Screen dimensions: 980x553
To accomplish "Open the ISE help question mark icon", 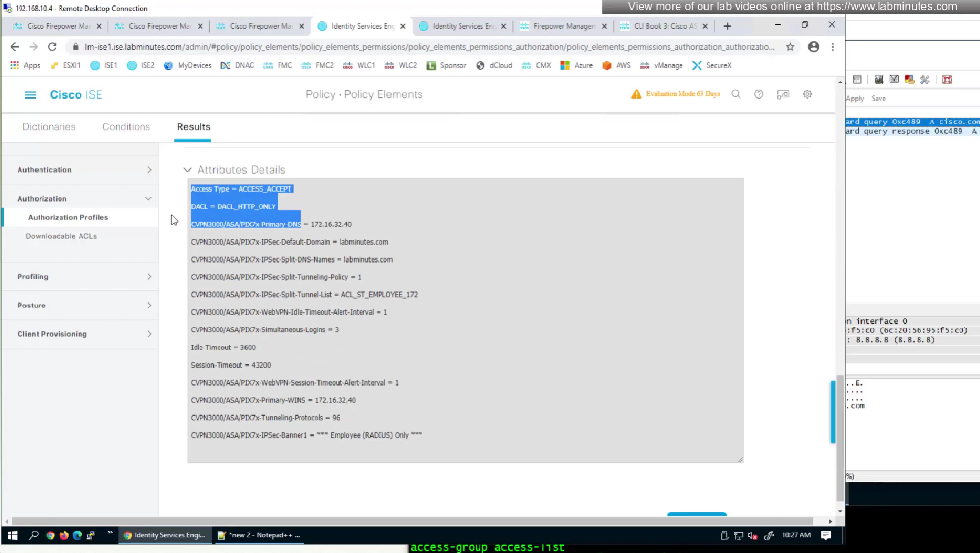I will tap(759, 94).
